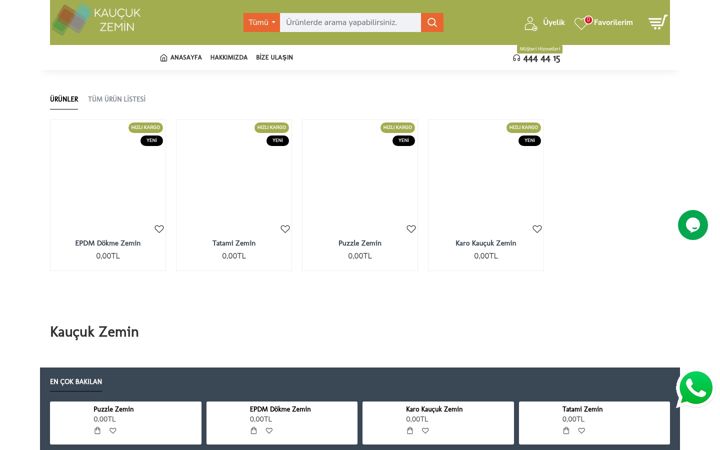Click the YENİ badge on Puzzle Zemin card
This screenshot has height=450, width=720.
[x=404, y=141]
